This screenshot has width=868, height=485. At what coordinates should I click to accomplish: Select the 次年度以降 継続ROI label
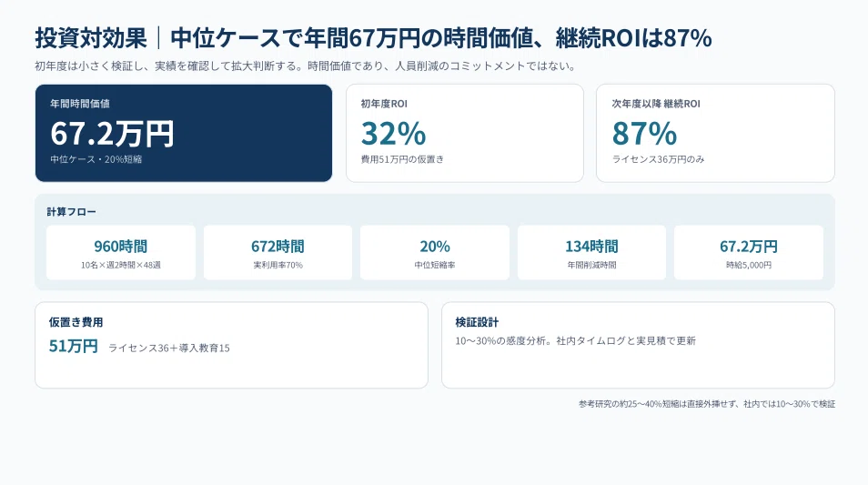655,104
